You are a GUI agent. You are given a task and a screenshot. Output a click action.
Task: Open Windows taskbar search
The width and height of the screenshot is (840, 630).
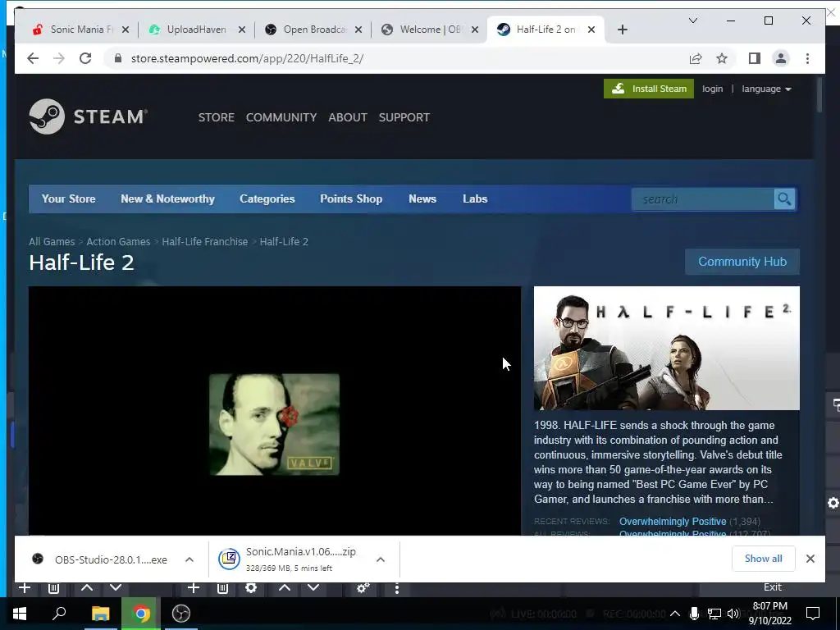click(59, 614)
